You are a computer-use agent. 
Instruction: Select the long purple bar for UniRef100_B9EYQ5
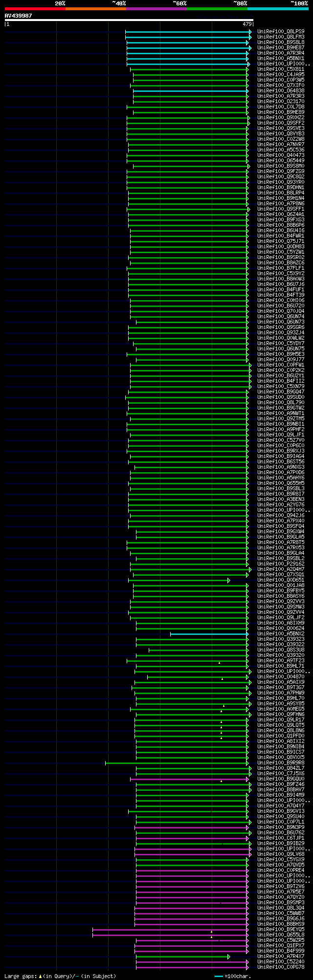tap(171, 930)
